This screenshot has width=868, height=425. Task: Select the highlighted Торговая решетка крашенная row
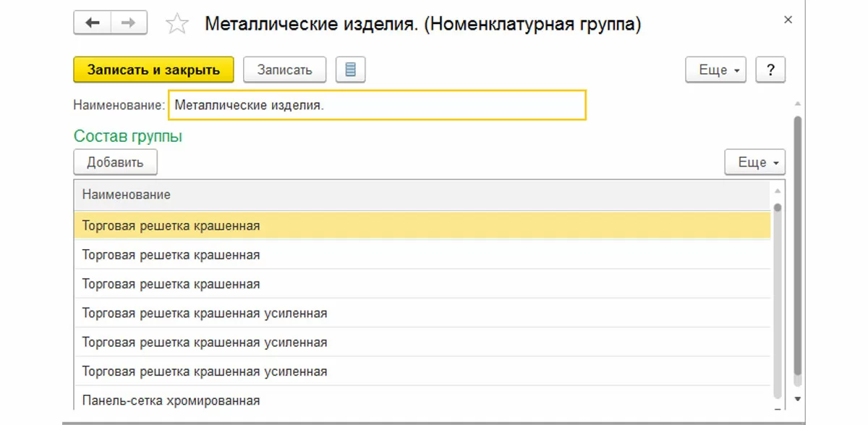[x=171, y=226]
